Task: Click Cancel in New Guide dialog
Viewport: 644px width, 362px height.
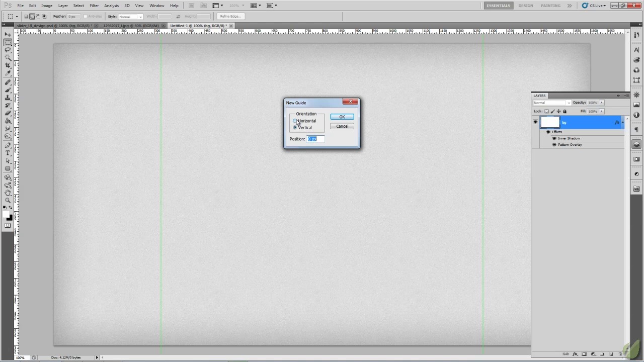Action: pyautogui.click(x=342, y=126)
